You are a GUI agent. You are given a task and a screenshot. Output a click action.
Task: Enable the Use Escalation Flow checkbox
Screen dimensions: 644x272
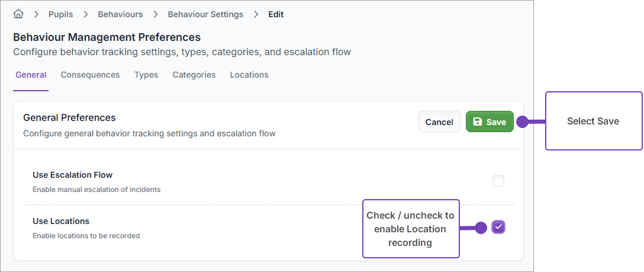point(498,181)
